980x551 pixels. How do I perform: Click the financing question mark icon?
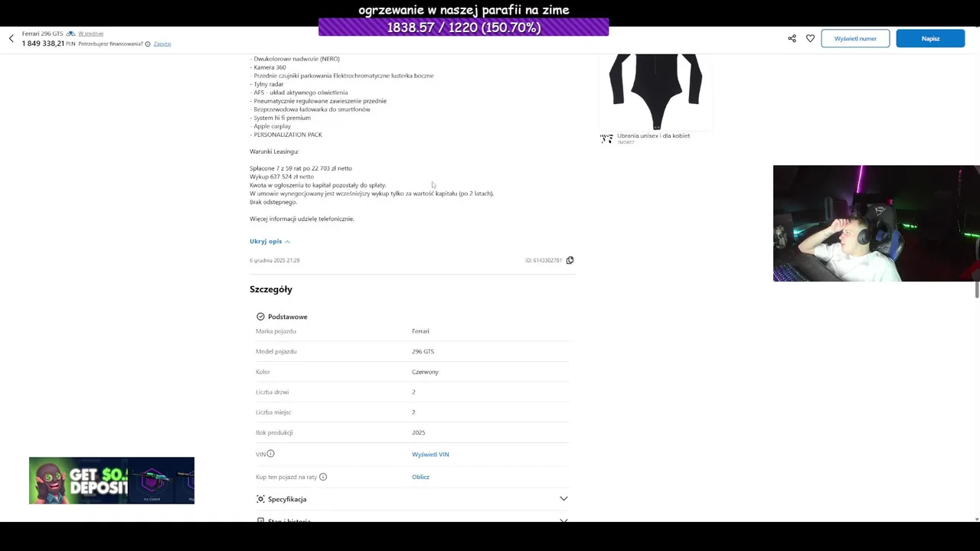[x=148, y=44]
